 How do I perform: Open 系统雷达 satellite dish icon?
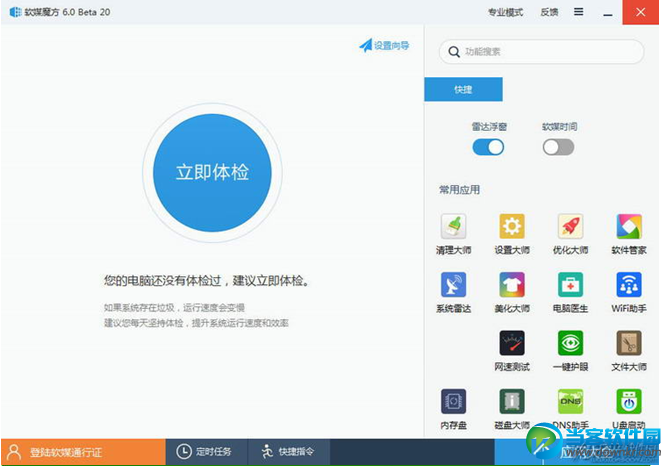[x=453, y=284]
